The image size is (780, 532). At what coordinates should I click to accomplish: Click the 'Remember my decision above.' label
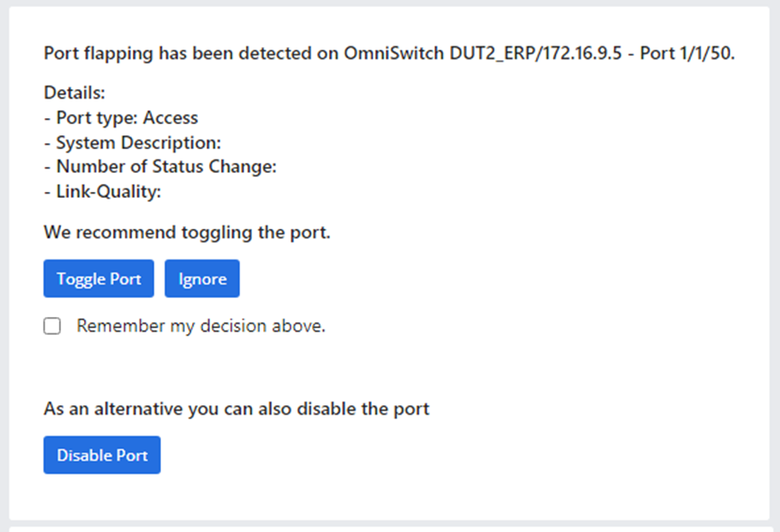tap(201, 326)
